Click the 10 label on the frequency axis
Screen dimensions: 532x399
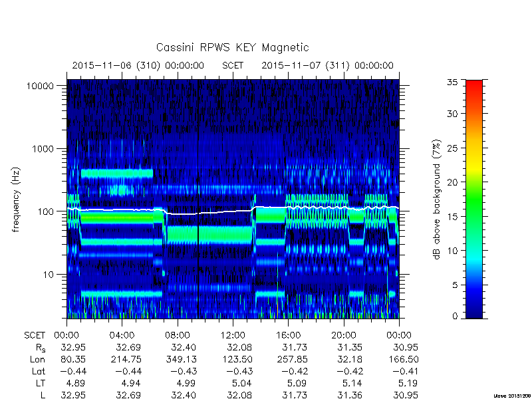48,274
